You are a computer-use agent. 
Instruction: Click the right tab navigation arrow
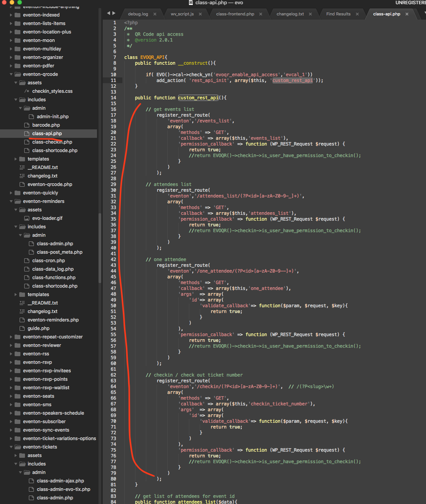pos(114,13)
